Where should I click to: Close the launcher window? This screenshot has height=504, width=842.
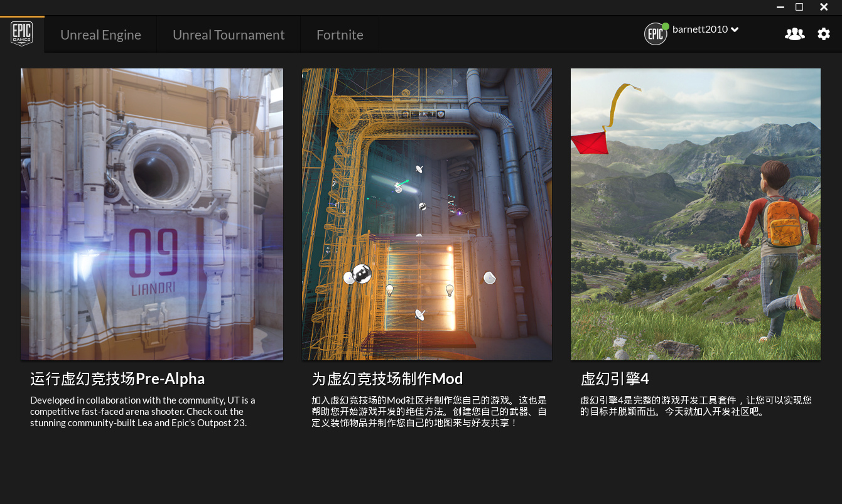(824, 7)
